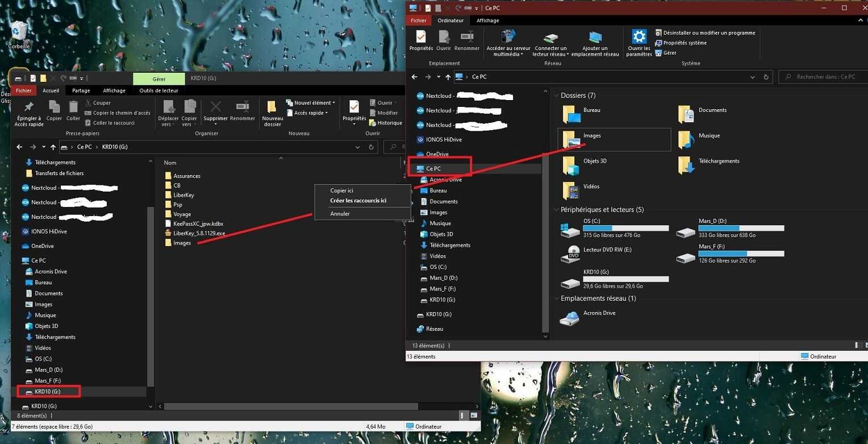Click the Nom column header in KRD10 window

pos(170,163)
